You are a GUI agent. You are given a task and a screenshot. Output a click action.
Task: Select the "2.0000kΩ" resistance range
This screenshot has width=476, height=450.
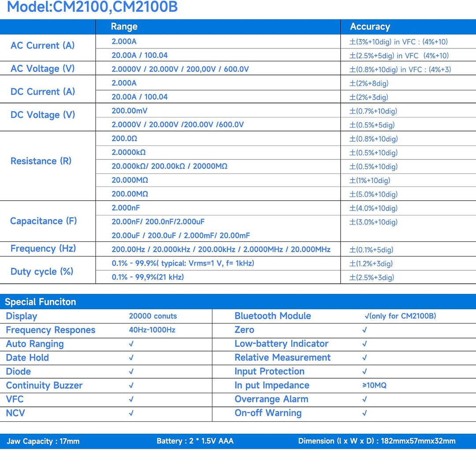pyautogui.click(x=129, y=152)
